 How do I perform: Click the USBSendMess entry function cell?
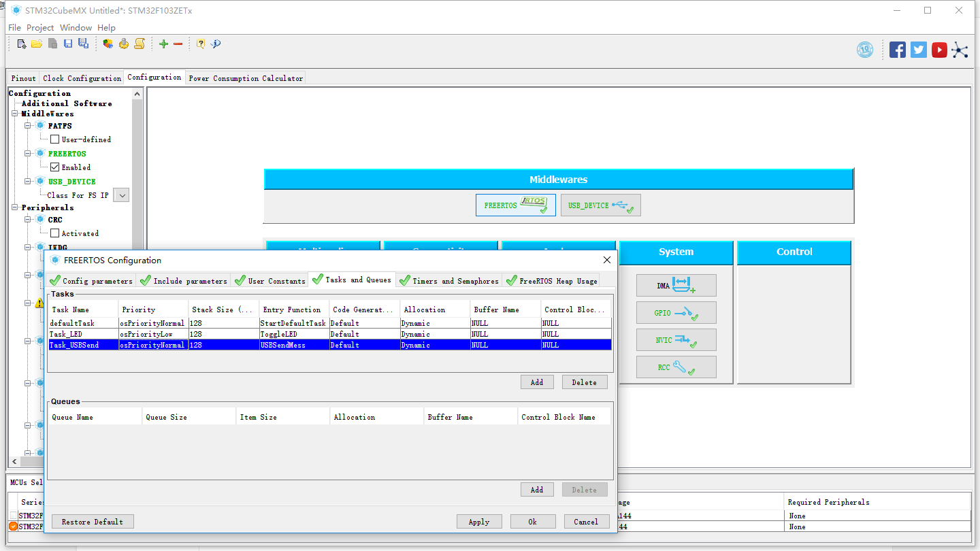pyautogui.click(x=293, y=345)
